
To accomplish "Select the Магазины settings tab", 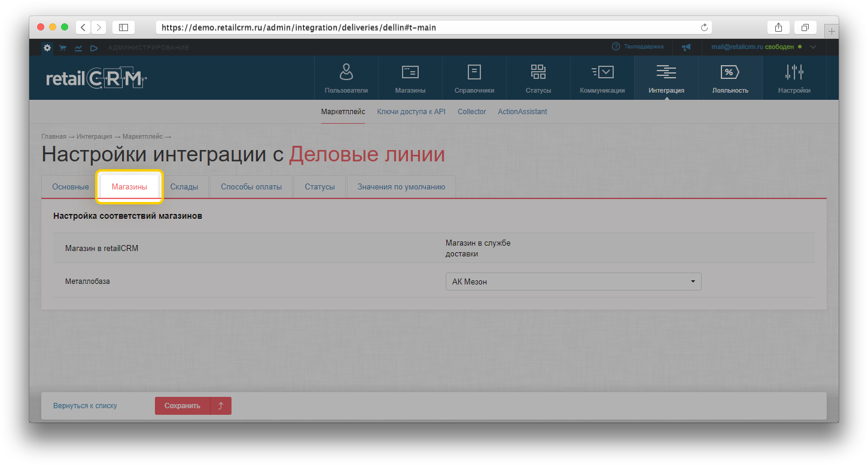I will [129, 186].
